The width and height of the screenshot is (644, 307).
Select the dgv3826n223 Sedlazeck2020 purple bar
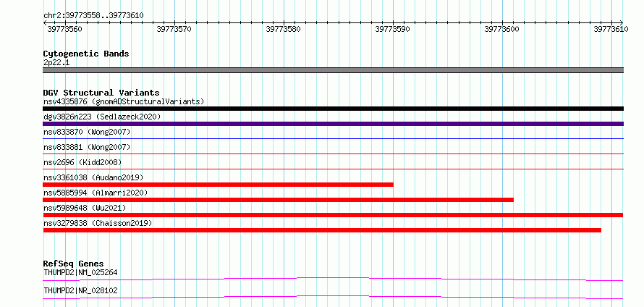333,124
